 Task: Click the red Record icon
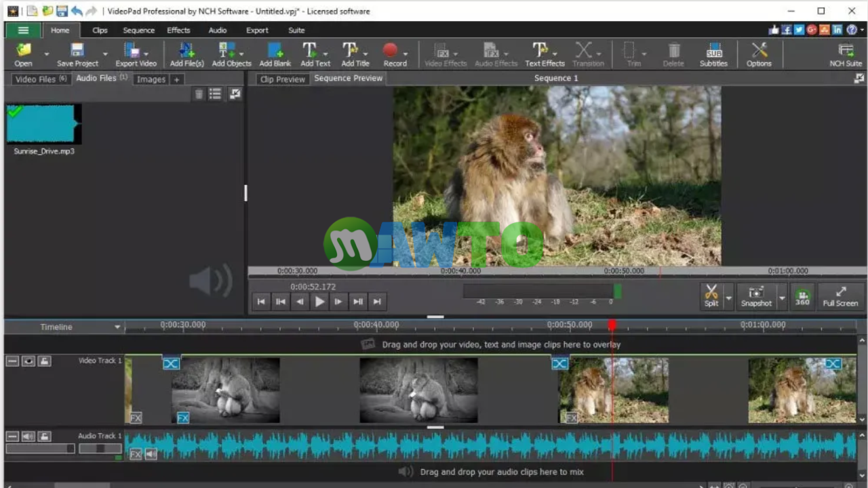click(x=390, y=50)
